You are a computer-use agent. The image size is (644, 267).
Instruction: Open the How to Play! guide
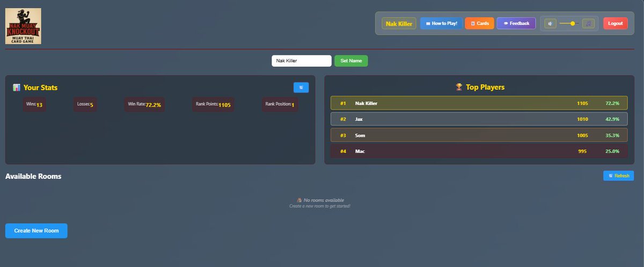(x=441, y=24)
